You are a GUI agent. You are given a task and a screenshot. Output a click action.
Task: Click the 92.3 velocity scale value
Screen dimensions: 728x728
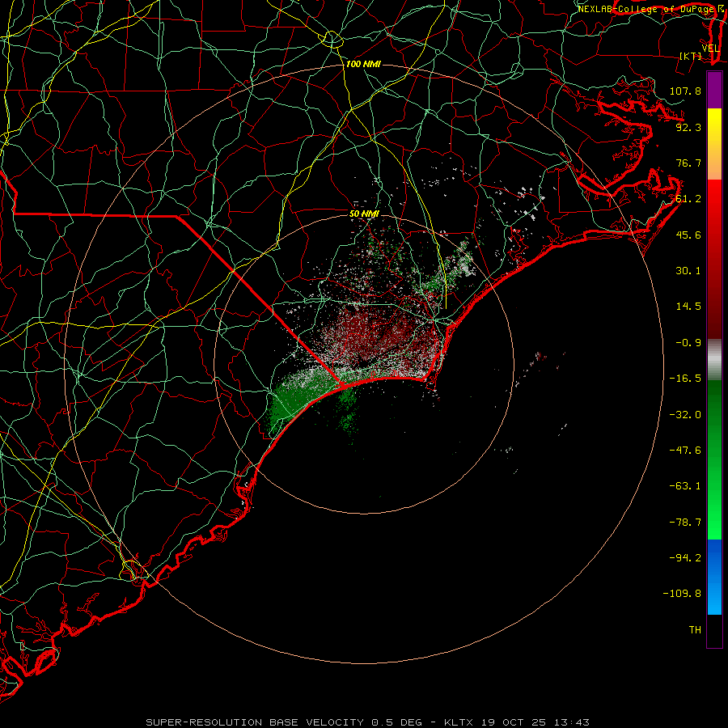[688, 127]
